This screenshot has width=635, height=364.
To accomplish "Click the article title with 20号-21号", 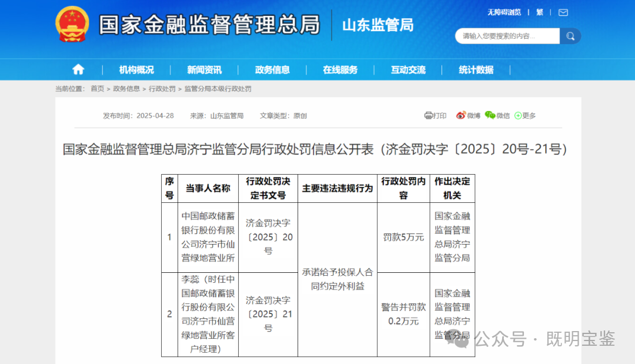I will tap(315, 149).
